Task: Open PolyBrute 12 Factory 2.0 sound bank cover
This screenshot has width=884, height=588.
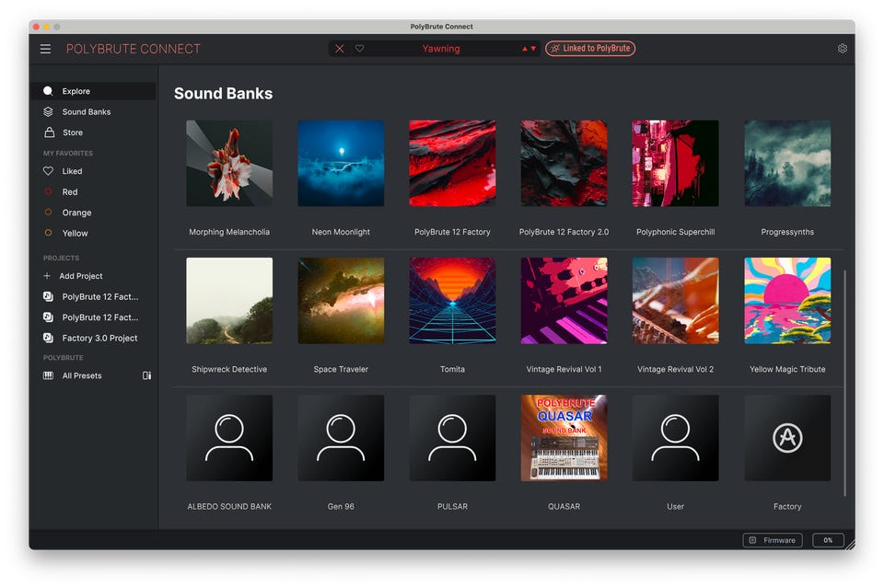Action: (564, 164)
